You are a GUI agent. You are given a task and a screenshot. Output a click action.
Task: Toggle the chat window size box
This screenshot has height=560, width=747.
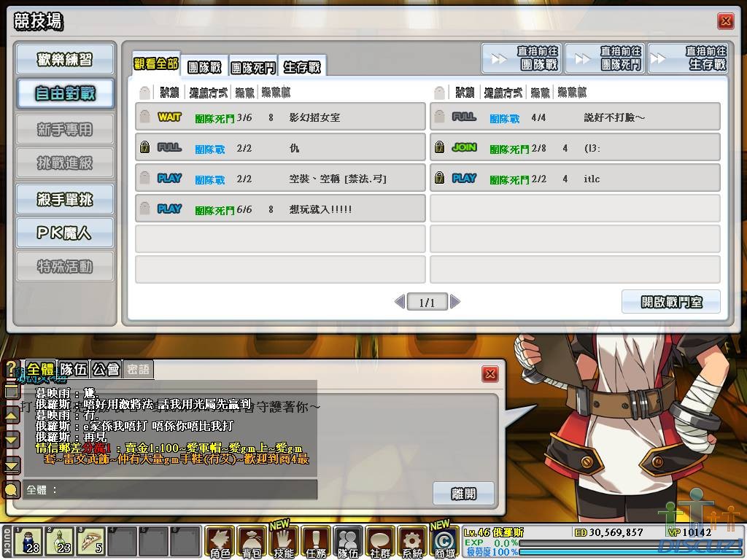[12, 392]
